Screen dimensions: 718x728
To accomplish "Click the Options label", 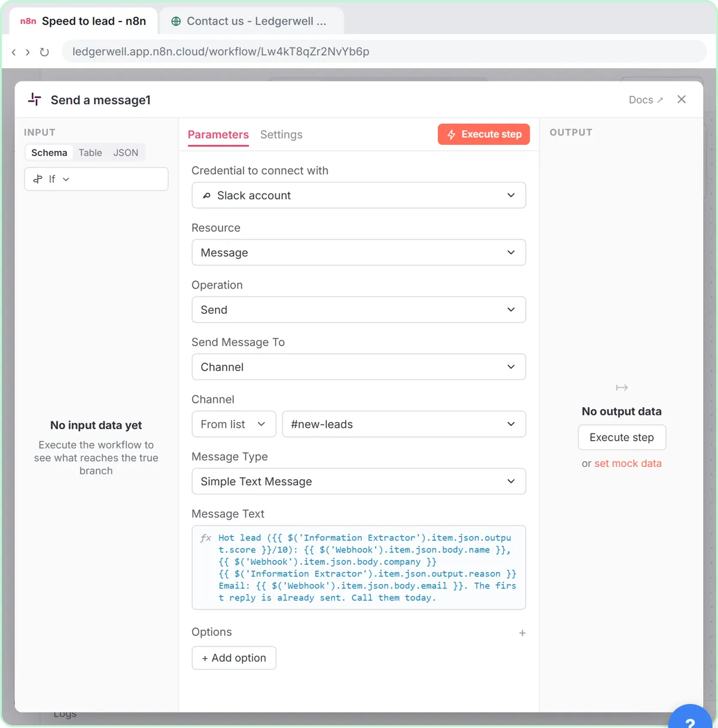I will click(212, 632).
